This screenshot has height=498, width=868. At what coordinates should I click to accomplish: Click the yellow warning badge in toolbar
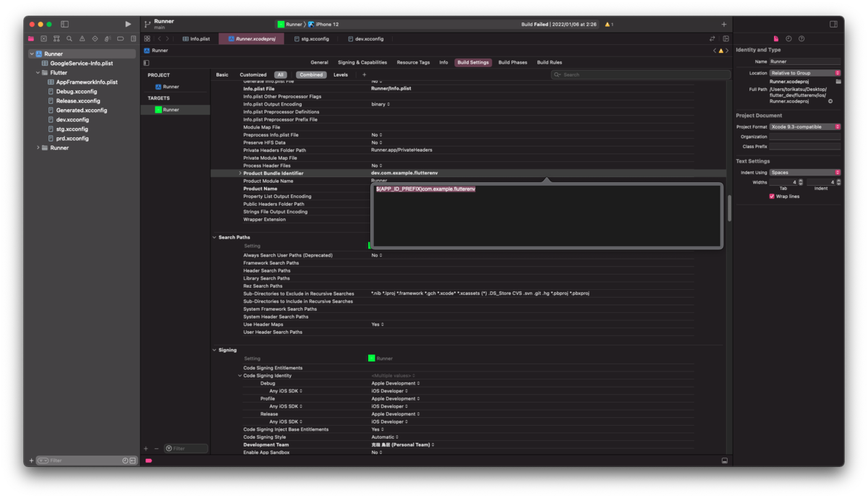(609, 24)
